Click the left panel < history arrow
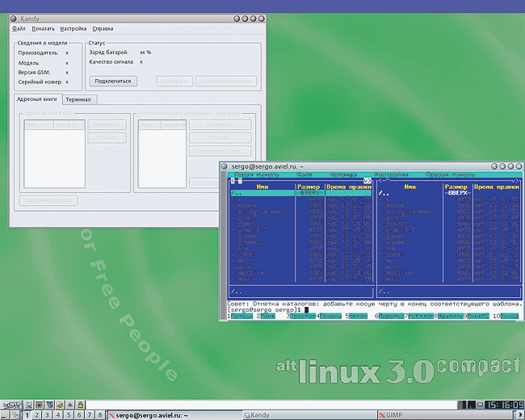This screenshot has width=525, height=420. 233,181
